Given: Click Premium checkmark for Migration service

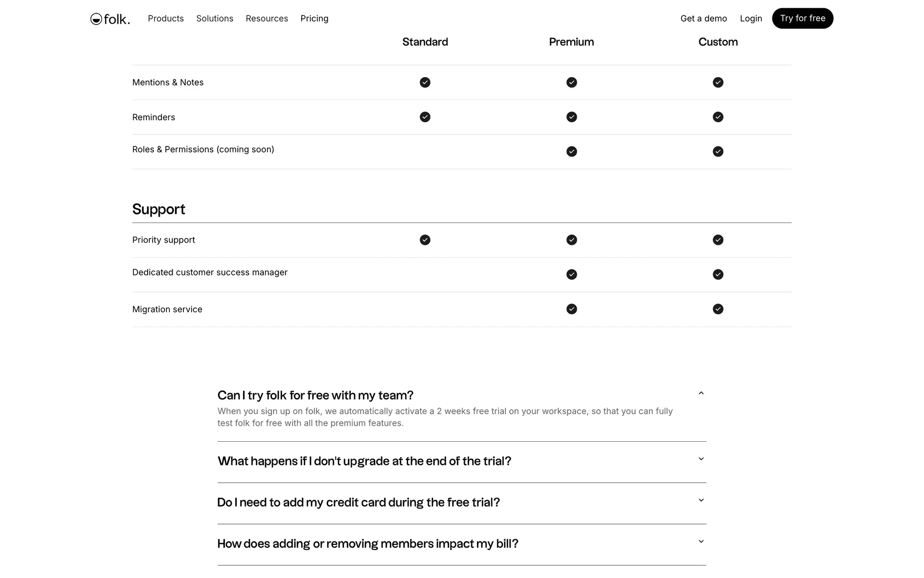Looking at the screenshot, I should point(571,309).
